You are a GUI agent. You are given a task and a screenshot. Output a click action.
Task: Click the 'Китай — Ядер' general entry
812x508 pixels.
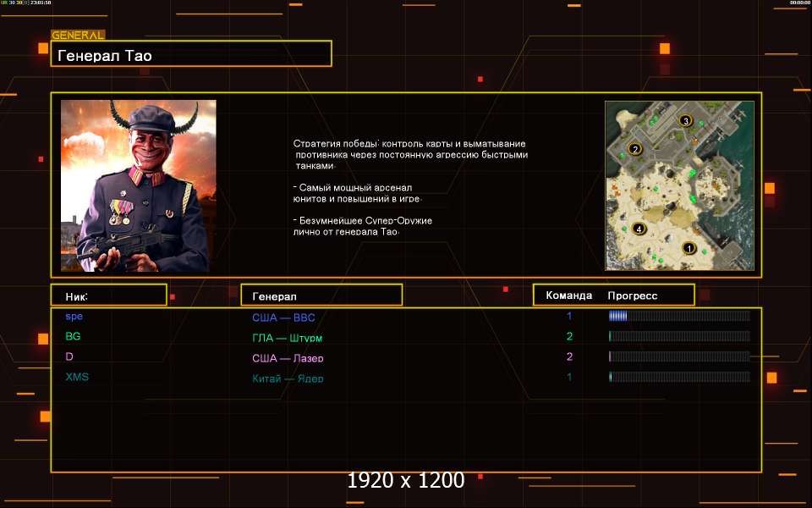tap(288, 378)
